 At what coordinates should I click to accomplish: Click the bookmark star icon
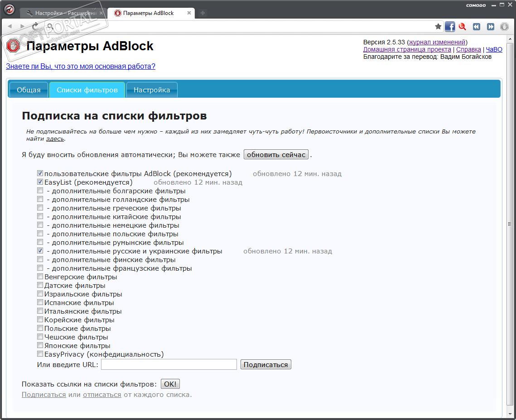click(x=438, y=26)
